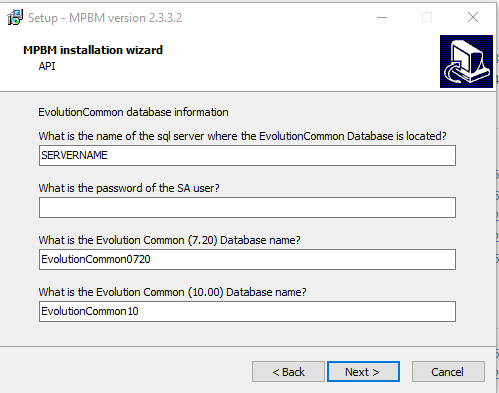Click the computer installation graphic in header
This screenshot has width=499, height=393.
click(466, 61)
